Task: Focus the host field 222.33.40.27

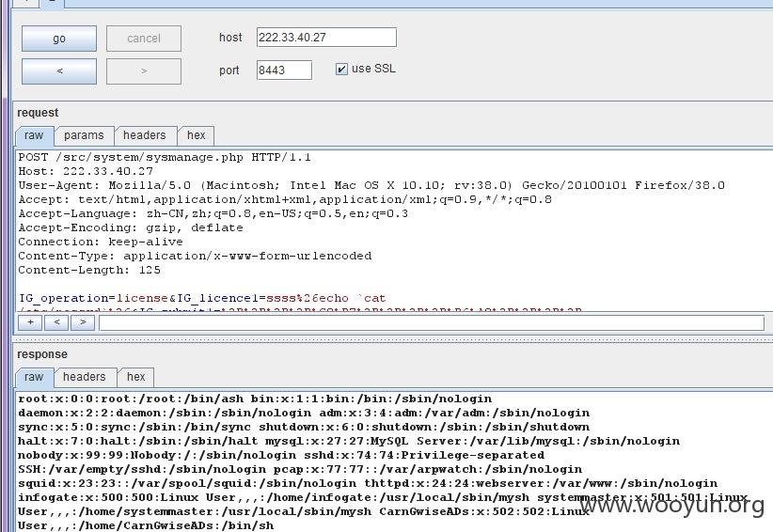Action: click(326, 38)
